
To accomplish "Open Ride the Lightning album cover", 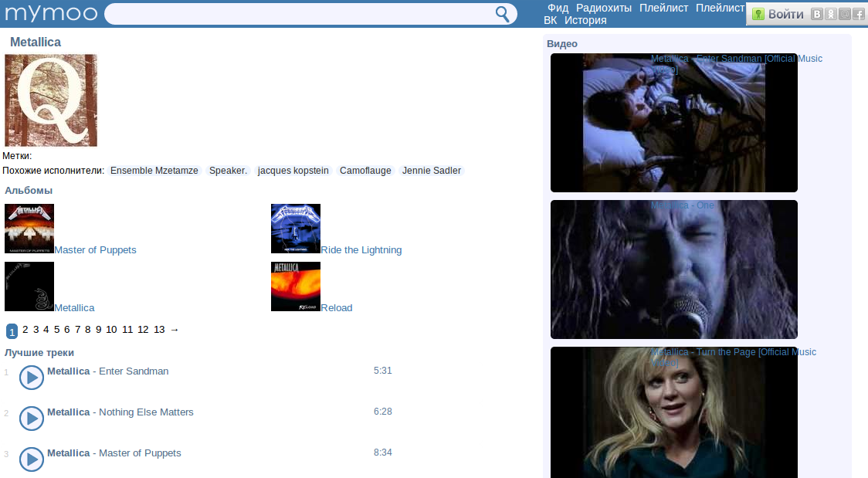I will pyautogui.click(x=296, y=229).
